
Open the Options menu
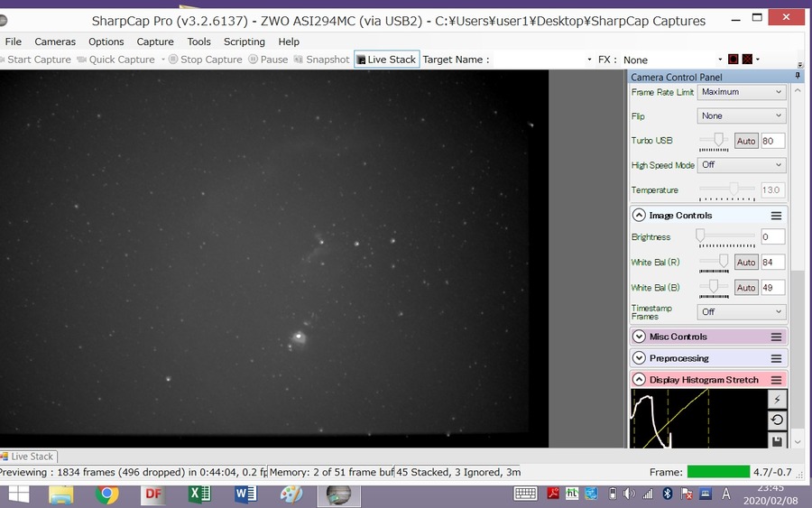click(106, 42)
